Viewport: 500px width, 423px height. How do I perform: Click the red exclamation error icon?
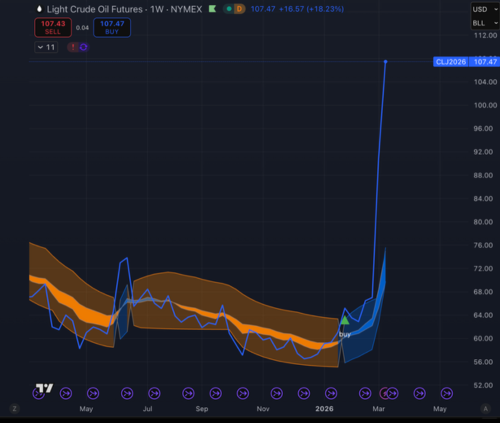click(73, 47)
